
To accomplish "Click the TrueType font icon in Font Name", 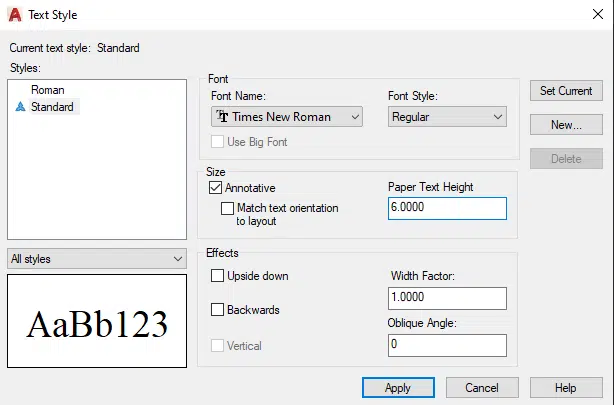I will tap(222, 116).
